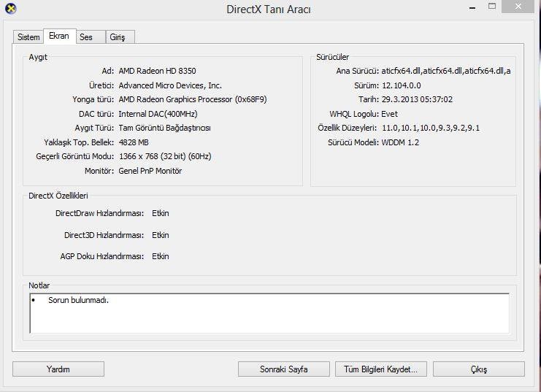Switch to the Sistem tab
Image resolution: width=541 pixels, height=392 pixels.
click(x=28, y=37)
